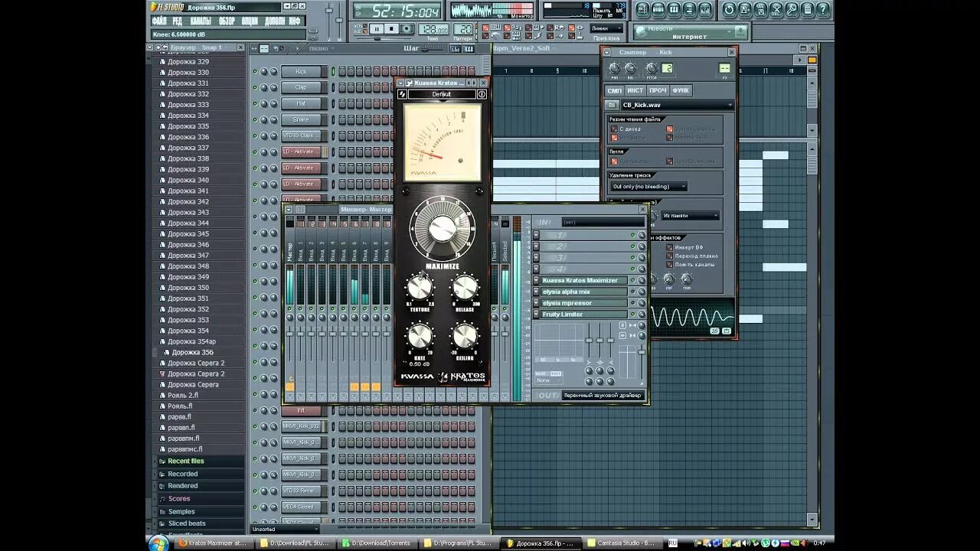The height and width of the screenshot is (551, 980).
Task: Open the piano roll view icon in the top toolbar
Action: click(674, 10)
